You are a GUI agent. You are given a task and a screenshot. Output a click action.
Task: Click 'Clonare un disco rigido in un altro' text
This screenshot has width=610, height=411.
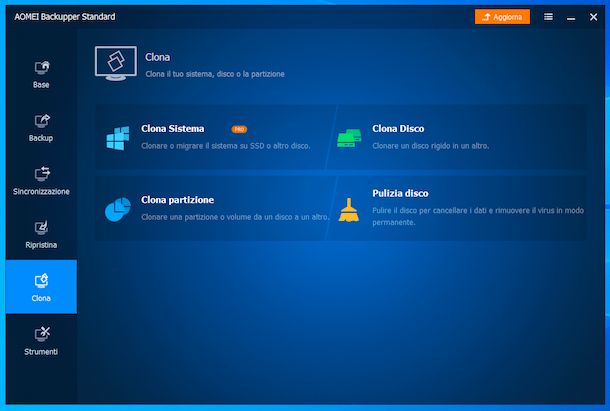coord(431,146)
